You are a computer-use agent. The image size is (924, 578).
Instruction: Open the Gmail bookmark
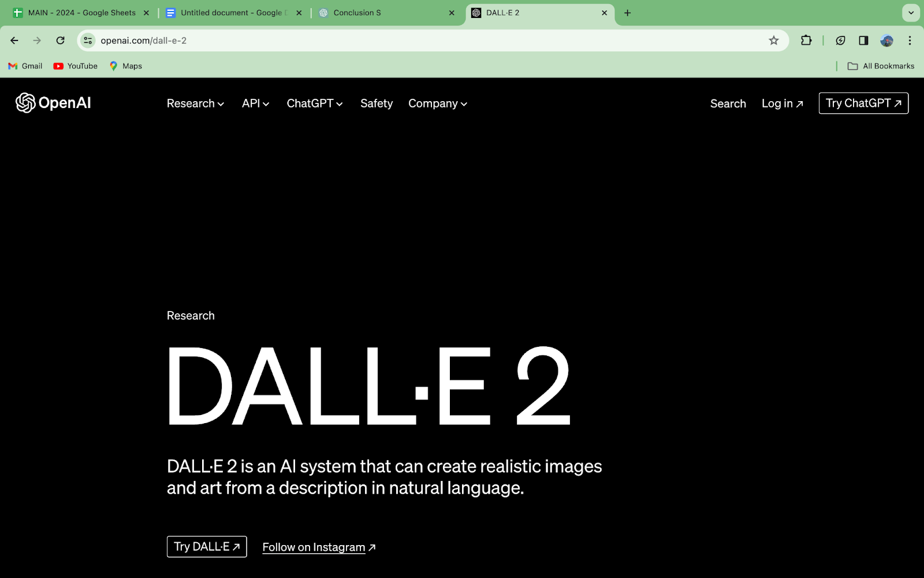point(25,66)
